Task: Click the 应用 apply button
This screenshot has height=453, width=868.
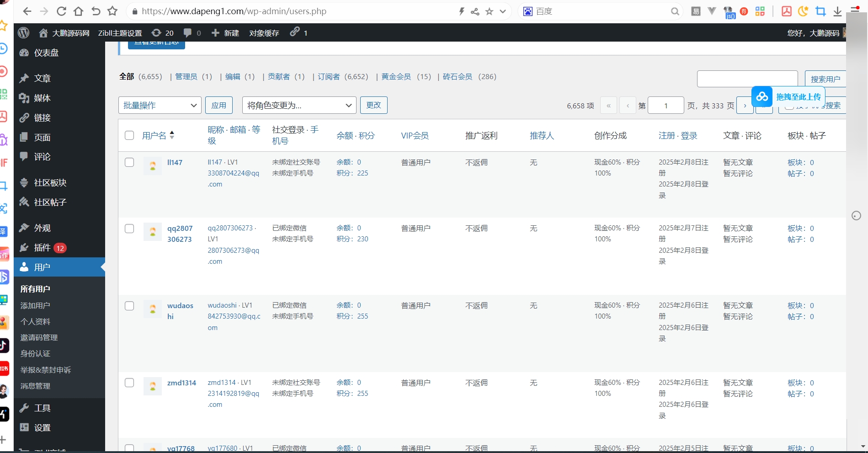Action: click(x=218, y=105)
